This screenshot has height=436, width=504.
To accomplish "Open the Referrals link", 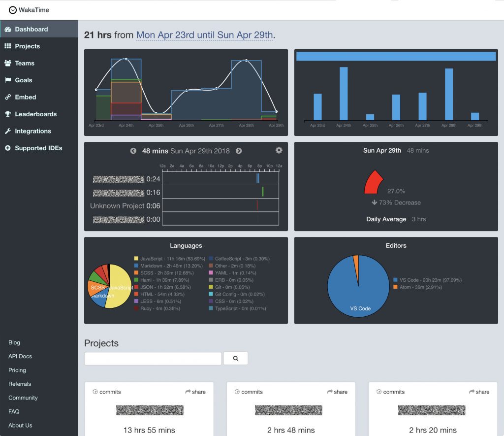I will pyautogui.click(x=20, y=384).
